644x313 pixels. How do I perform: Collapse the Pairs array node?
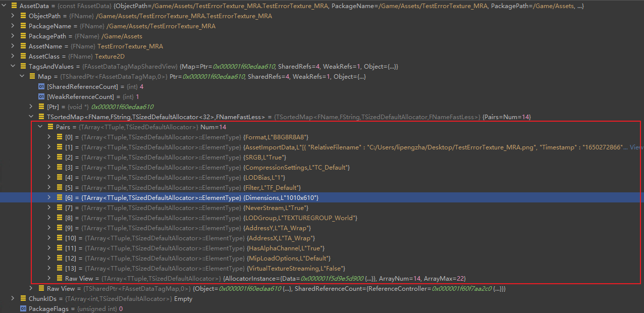coord(41,127)
